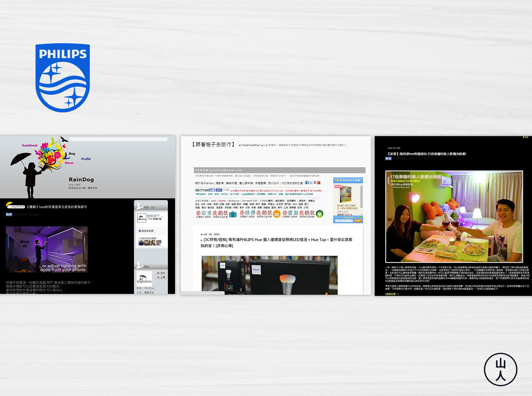
Task: Open 你訂房我捐款計劃 menu item
Action: coord(292,183)
